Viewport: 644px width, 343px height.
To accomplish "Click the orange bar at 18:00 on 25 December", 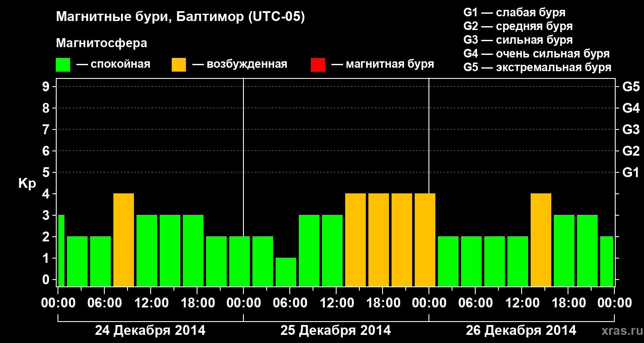I will coord(379,240).
